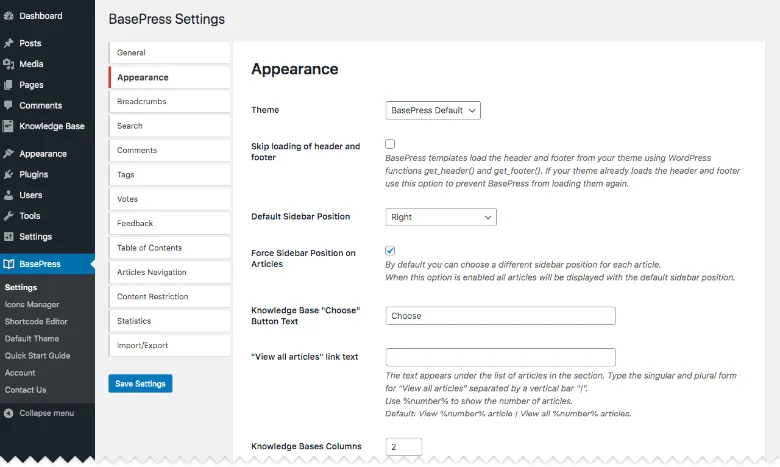Open Settings under the BasePress submenu

[x=21, y=287]
